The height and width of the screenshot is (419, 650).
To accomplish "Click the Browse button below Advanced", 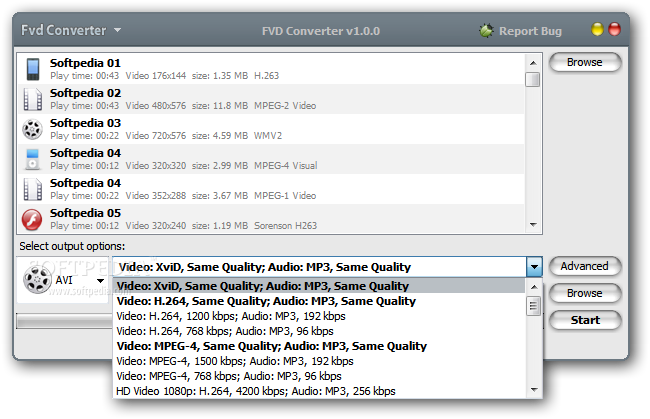I will click(585, 293).
